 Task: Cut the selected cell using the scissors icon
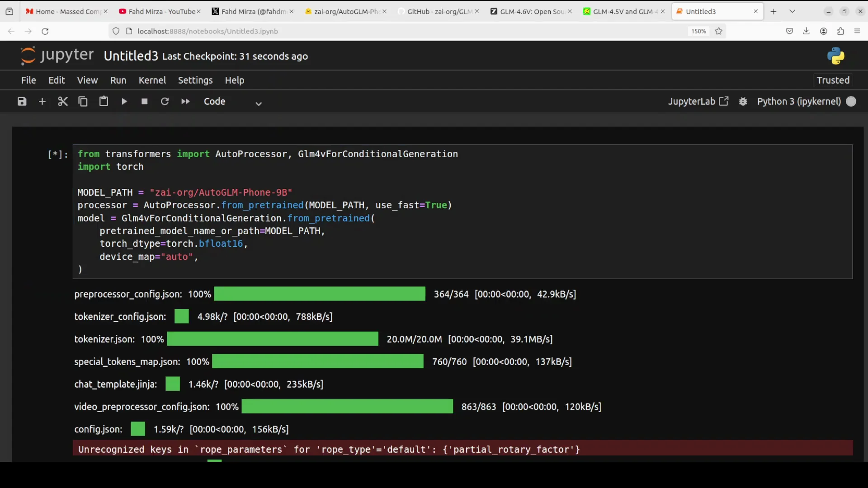pos(62,101)
